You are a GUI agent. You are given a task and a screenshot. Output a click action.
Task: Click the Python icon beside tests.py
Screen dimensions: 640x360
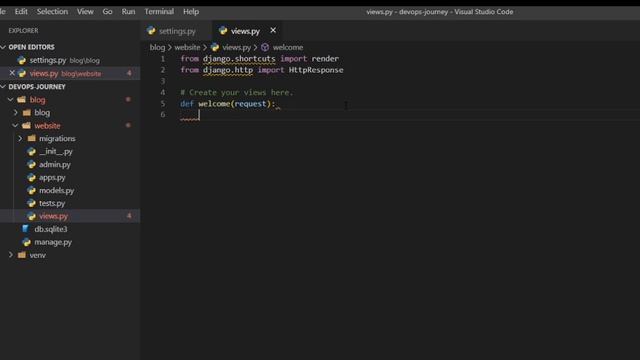point(31,203)
